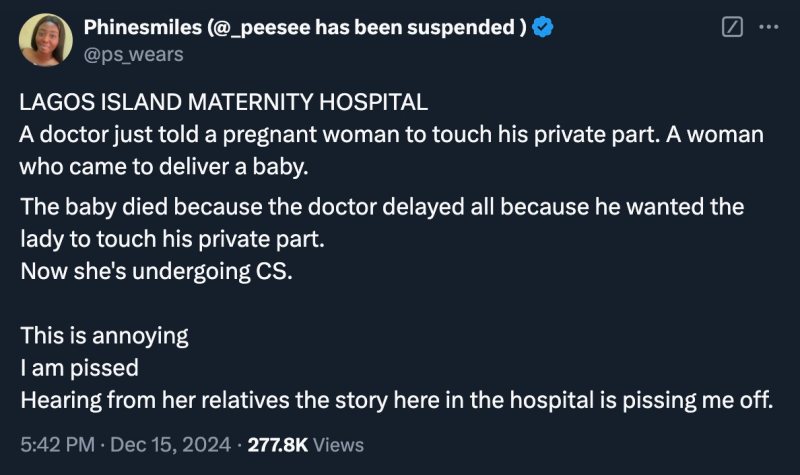The image size is (800, 475).
Task: Click the Phinesmiles profile avatar photo
Action: click(46, 40)
